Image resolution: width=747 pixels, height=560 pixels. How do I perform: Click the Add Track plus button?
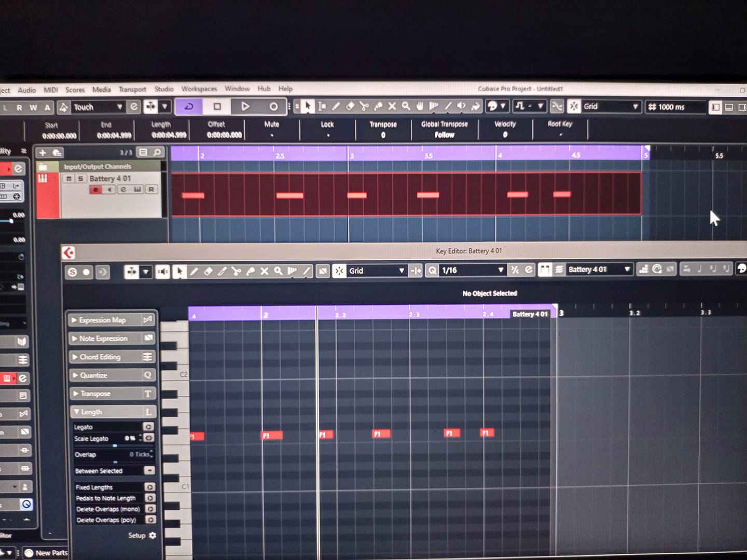click(43, 152)
